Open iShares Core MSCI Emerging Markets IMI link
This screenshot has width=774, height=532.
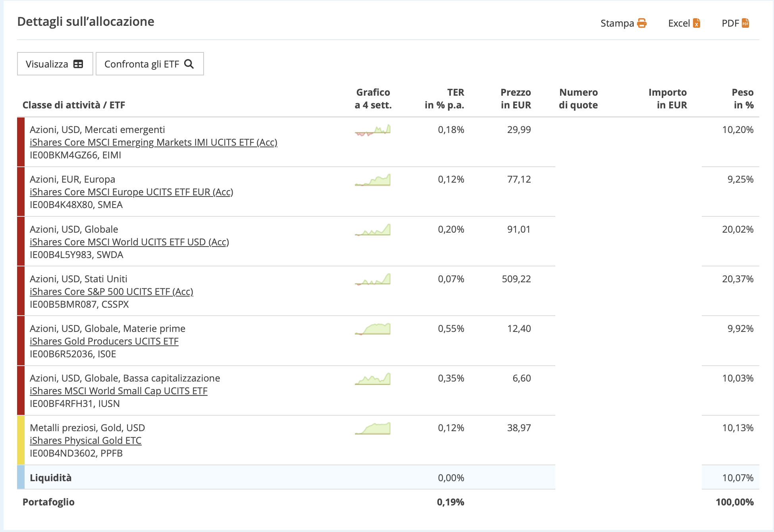click(x=153, y=143)
